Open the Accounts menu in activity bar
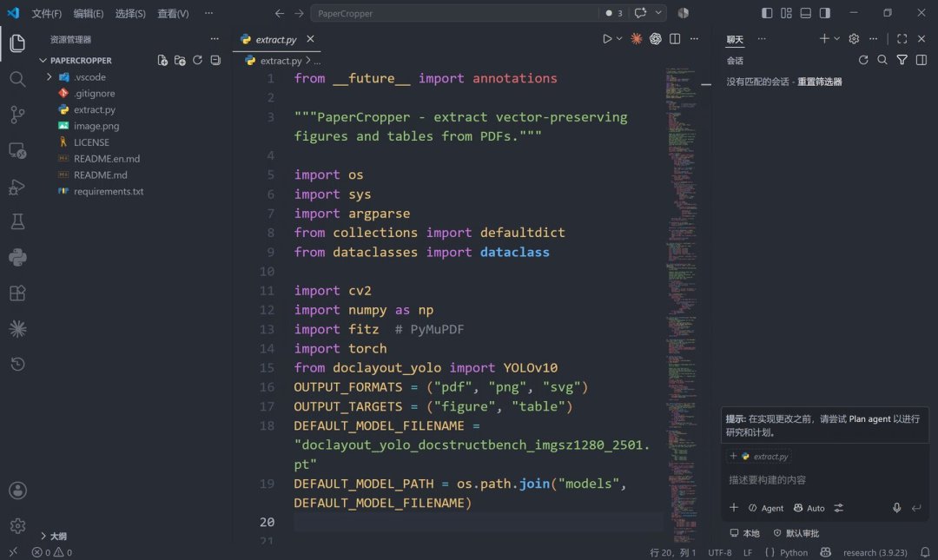Viewport: 938px width, 560px height. (17, 491)
